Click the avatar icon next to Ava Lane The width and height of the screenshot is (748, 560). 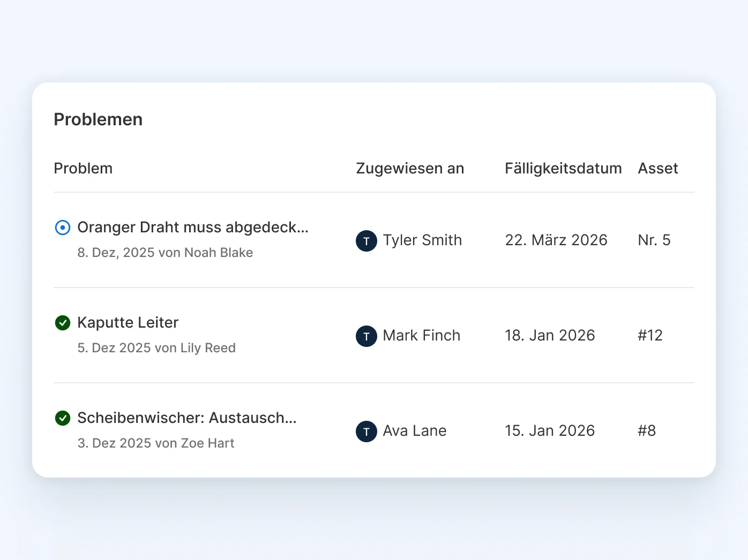point(366,432)
